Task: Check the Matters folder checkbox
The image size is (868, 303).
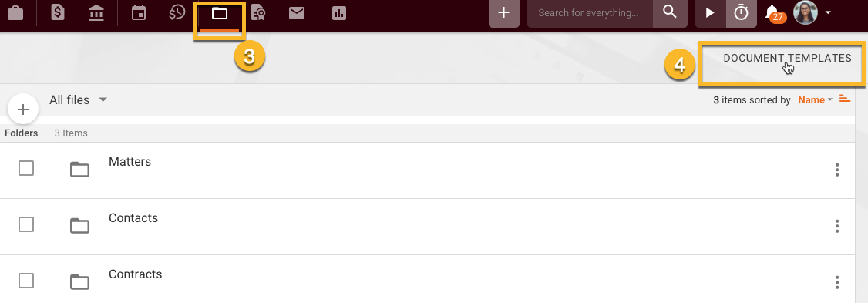Action: point(26,168)
